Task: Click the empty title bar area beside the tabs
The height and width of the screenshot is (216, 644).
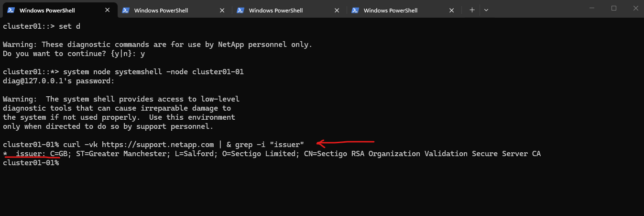Action: pyautogui.click(x=535, y=9)
